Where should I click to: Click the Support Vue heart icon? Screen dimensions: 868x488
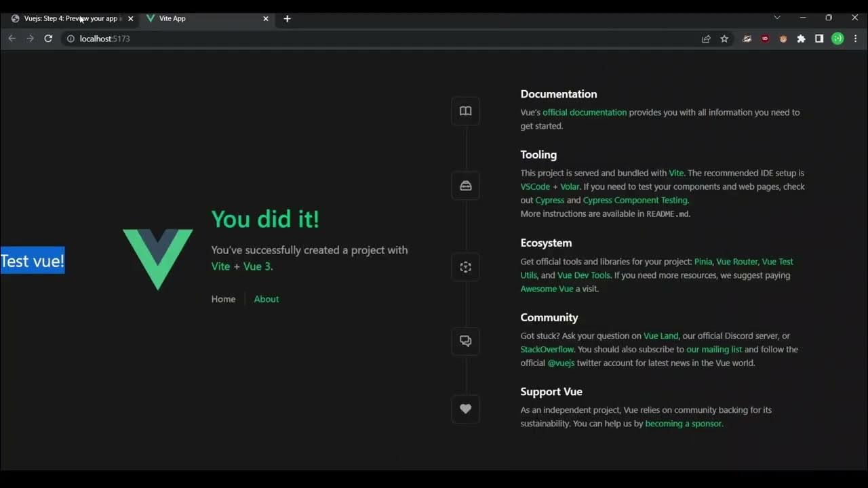coord(465,409)
